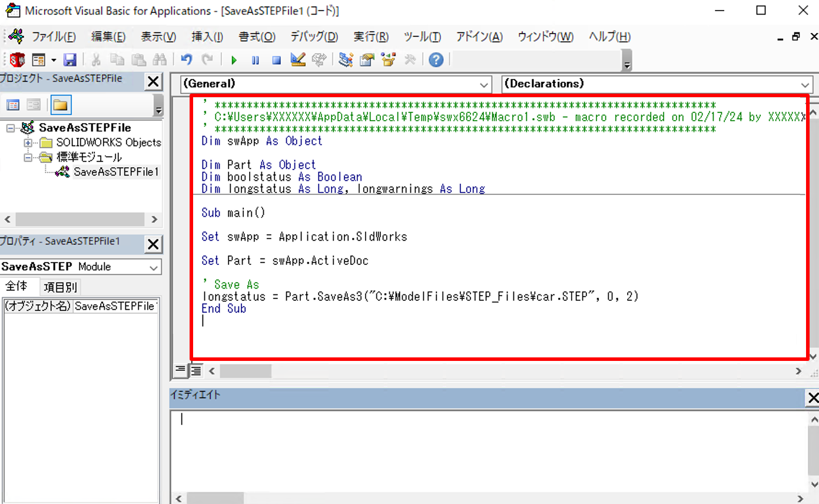The width and height of the screenshot is (819, 504).
Task: Click the Break (pause) toolbar icon
Action: point(255,59)
